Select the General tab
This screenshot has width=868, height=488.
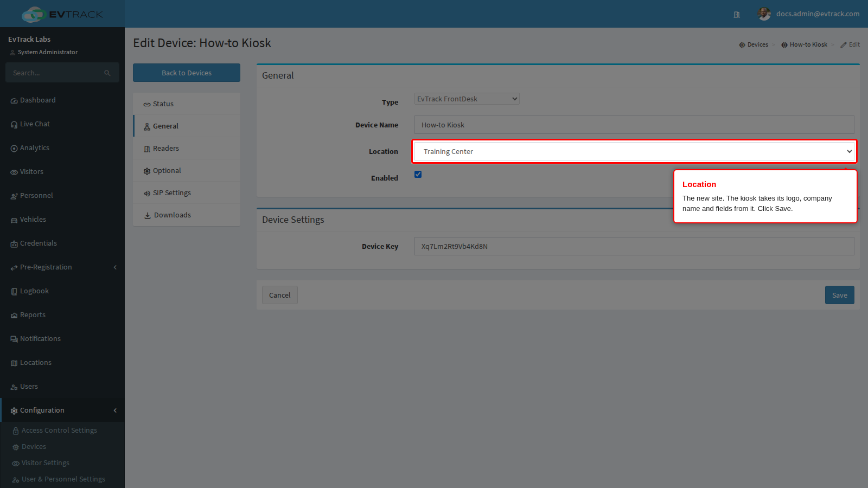click(x=187, y=126)
